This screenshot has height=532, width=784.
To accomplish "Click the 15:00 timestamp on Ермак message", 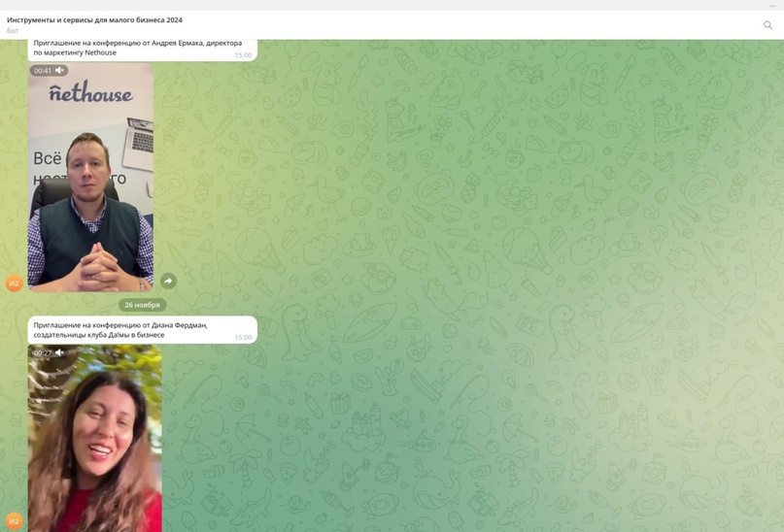I will (x=243, y=55).
